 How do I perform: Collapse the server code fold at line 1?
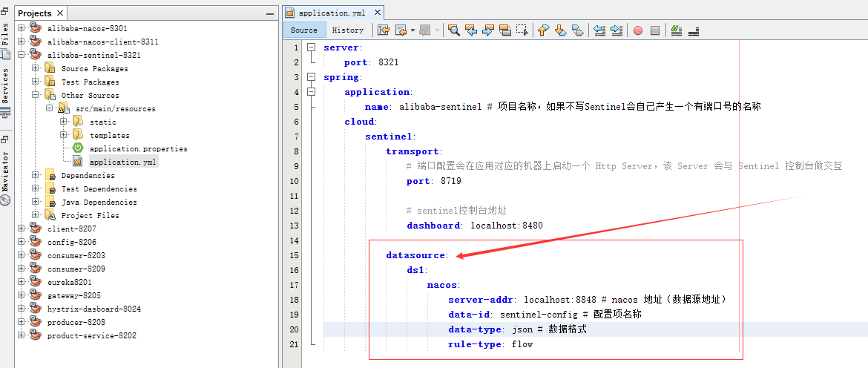(x=312, y=47)
